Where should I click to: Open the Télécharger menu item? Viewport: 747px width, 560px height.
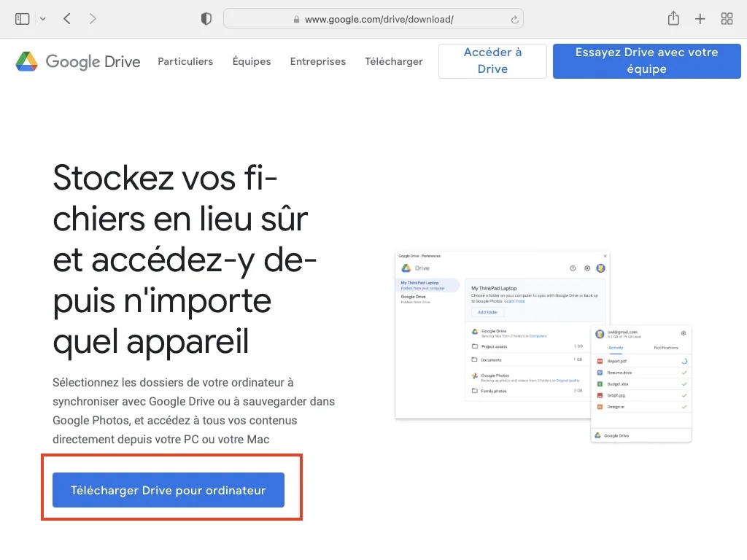click(394, 61)
